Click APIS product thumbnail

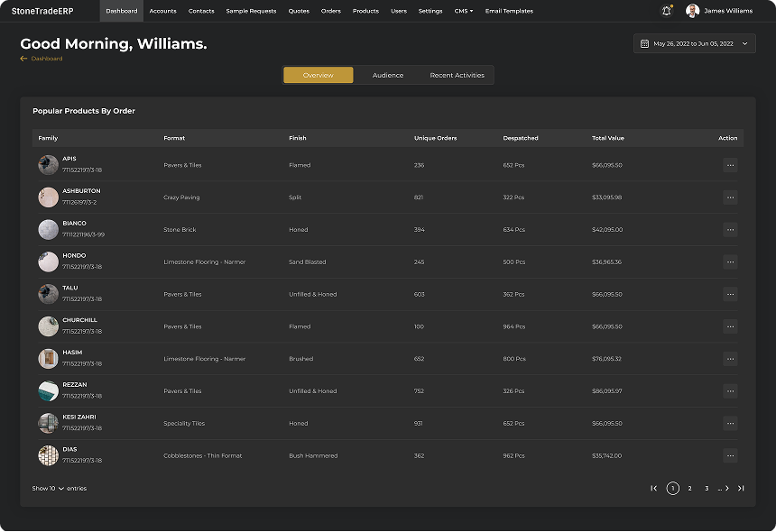coord(49,165)
